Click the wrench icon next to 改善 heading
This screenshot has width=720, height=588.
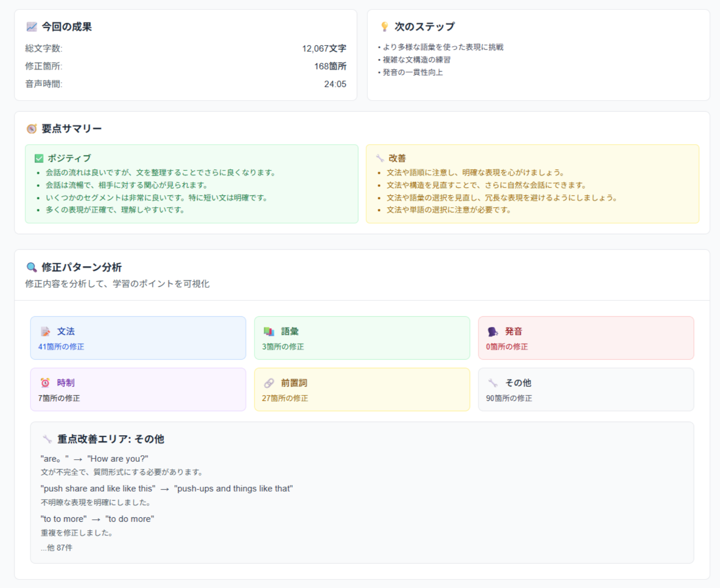click(x=380, y=158)
